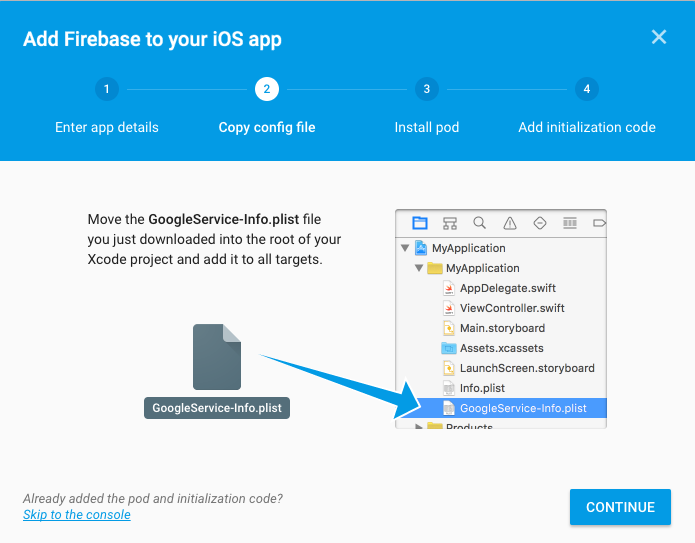Open the Debug navigator icon
The height and width of the screenshot is (543, 695).
tap(570, 223)
